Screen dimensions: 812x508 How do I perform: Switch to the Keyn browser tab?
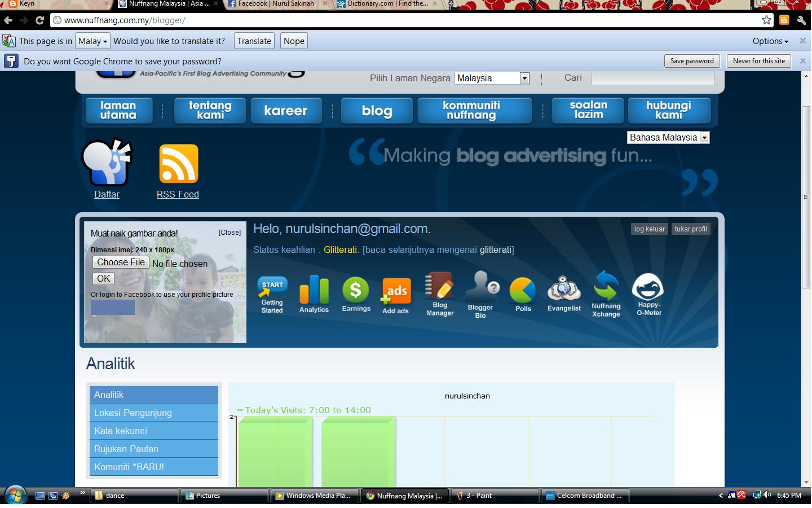(x=56, y=4)
